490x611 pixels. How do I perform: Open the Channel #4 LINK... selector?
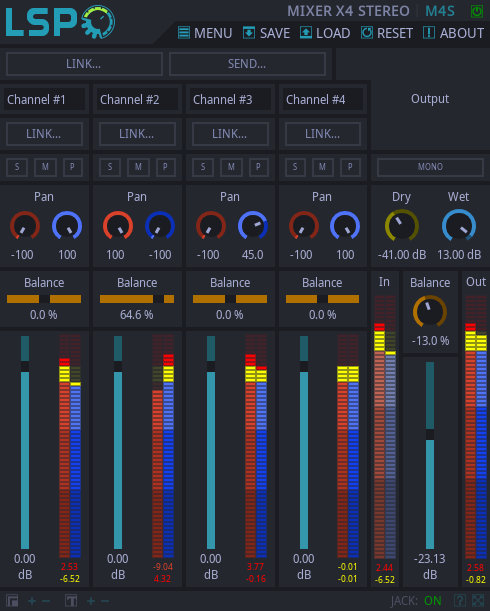[323, 134]
